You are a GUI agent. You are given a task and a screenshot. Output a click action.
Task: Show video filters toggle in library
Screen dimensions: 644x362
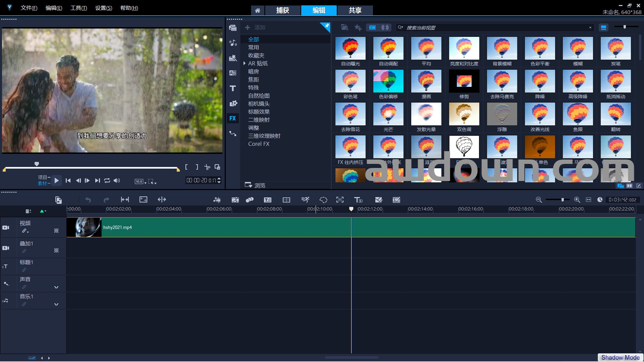(372, 27)
